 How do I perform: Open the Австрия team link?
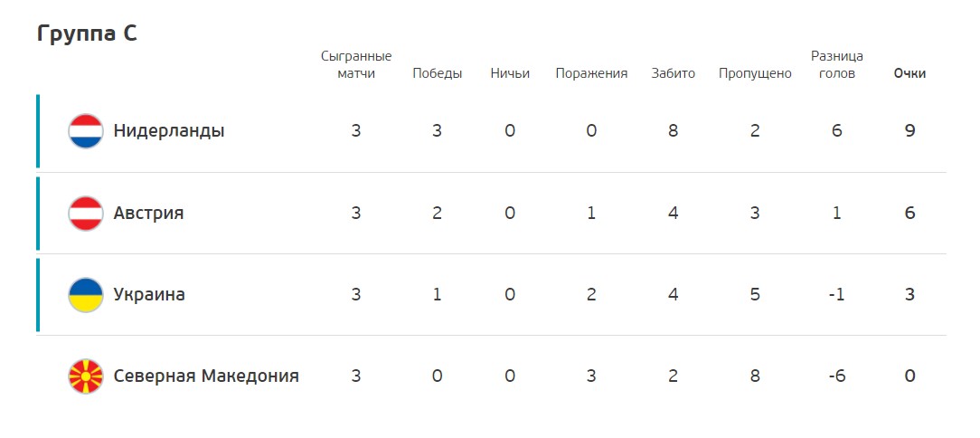coord(149,214)
